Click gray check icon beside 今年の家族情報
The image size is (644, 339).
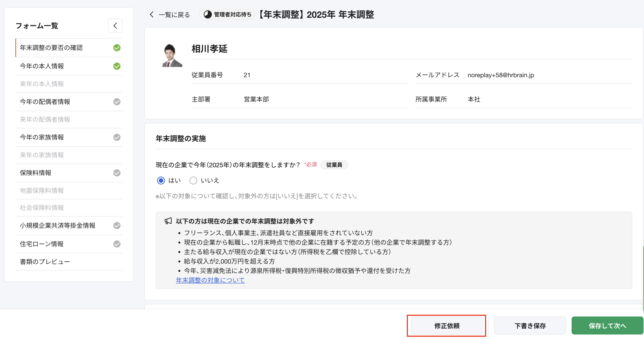coord(117,137)
